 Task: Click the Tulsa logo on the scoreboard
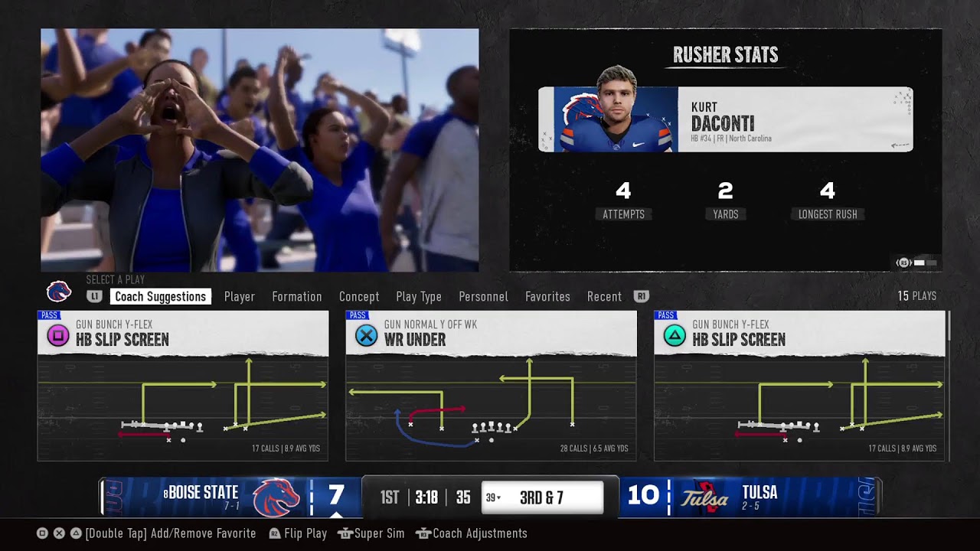pyautogui.click(x=705, y=497)
